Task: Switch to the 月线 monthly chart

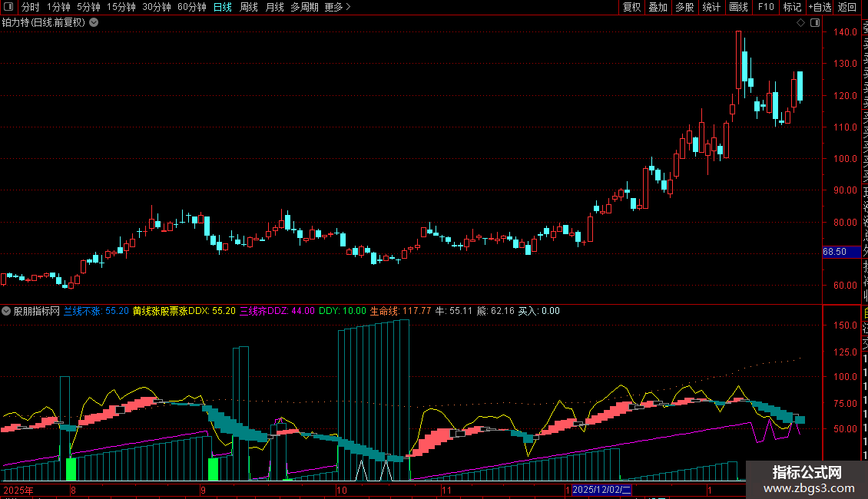Action: coord(274,7)
